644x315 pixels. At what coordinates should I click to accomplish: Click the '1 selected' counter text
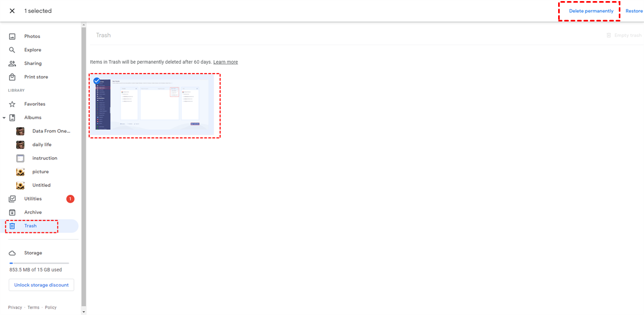[x=38, y=11]
